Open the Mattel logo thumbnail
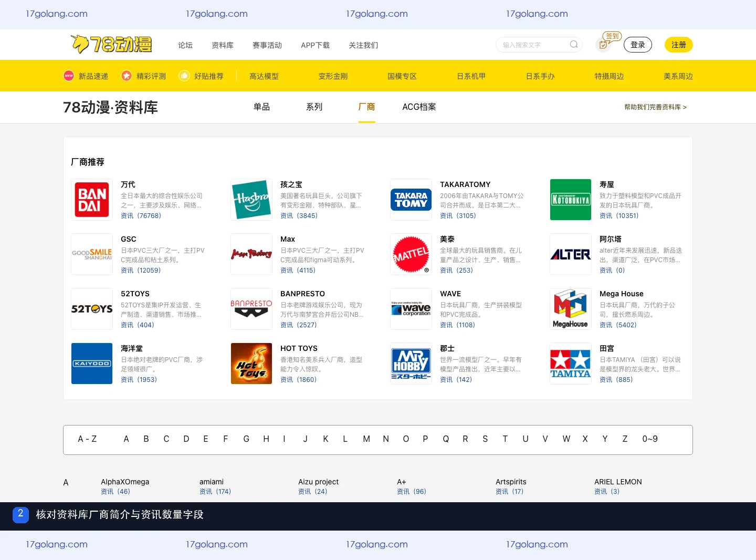 pos(411,254)
